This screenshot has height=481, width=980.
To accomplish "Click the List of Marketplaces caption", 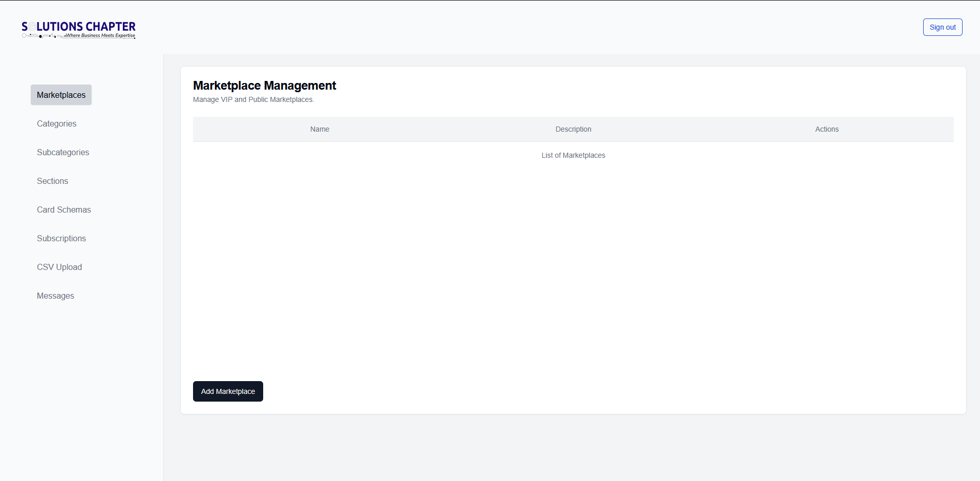I will (x=573, y=155).
